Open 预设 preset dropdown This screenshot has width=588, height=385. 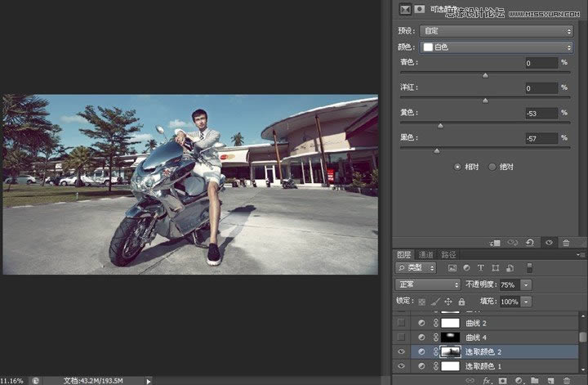click(497, 31)
